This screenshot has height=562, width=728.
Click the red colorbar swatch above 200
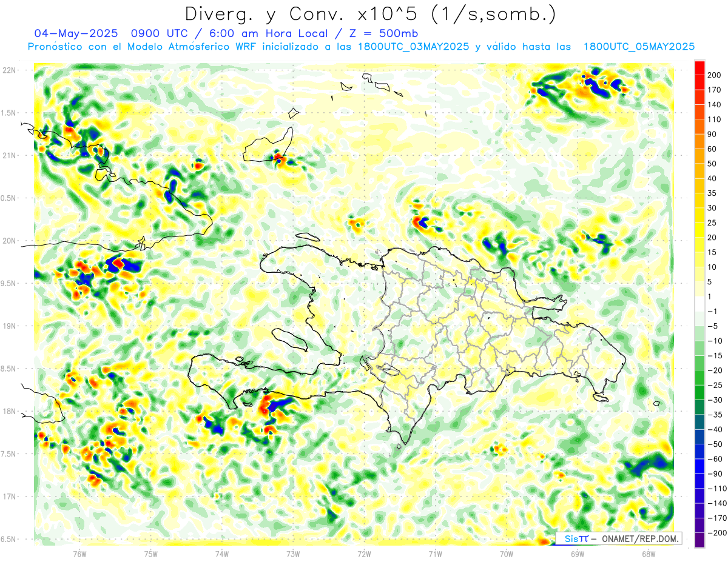coord(699,68)
